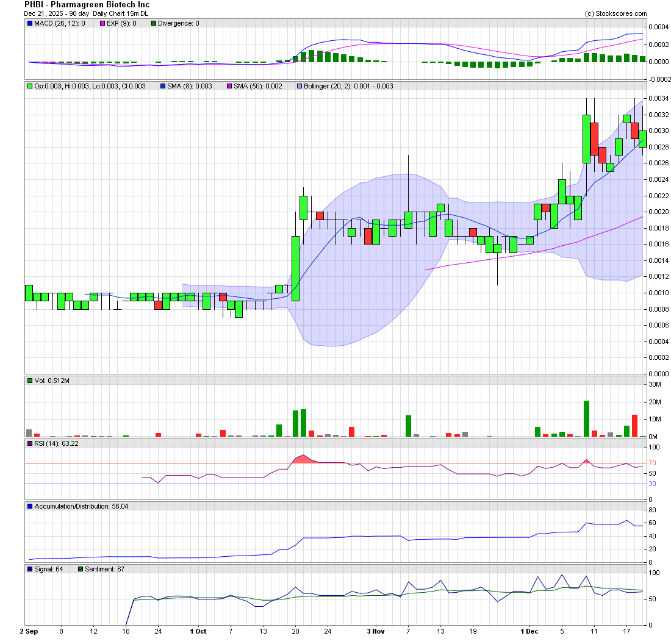Screen dimensions: 671x644
Task: Click the '3 Nov' date label on the axis
Action: tap(376, 631)
